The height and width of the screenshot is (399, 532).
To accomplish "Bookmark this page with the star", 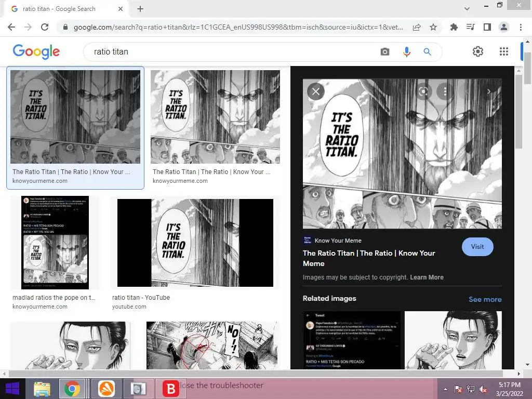I will tap(433, 27).
